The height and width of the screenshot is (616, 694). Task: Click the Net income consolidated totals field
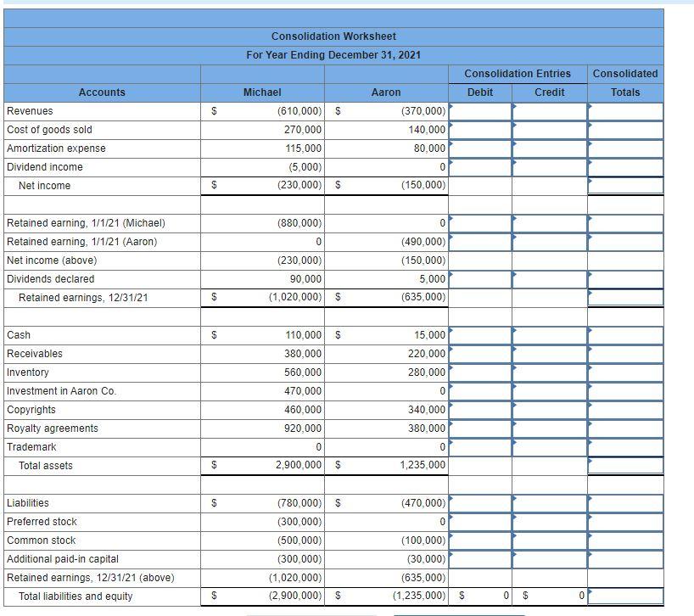pos(625,186)
